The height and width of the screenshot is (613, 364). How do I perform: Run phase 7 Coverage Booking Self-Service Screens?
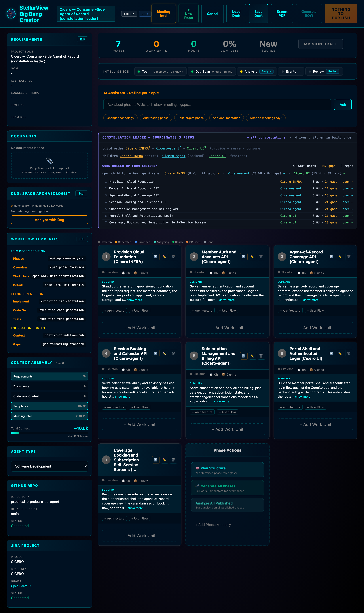click(156, 460)
